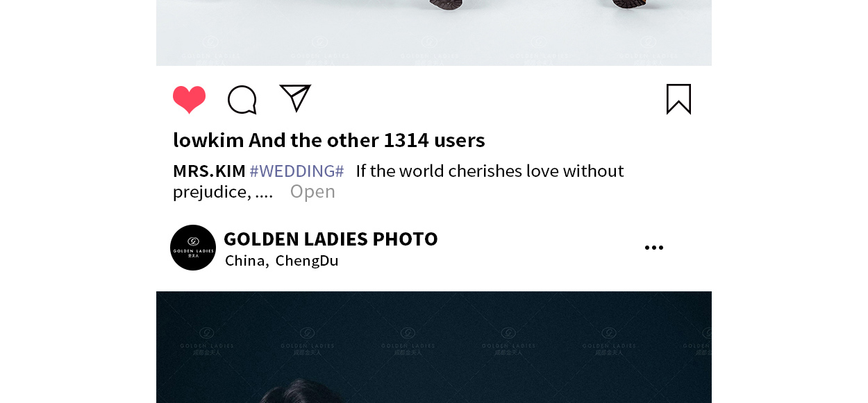Open the top light gray post image
This screenshot has height=403, width=868.
tap(434, 33)
